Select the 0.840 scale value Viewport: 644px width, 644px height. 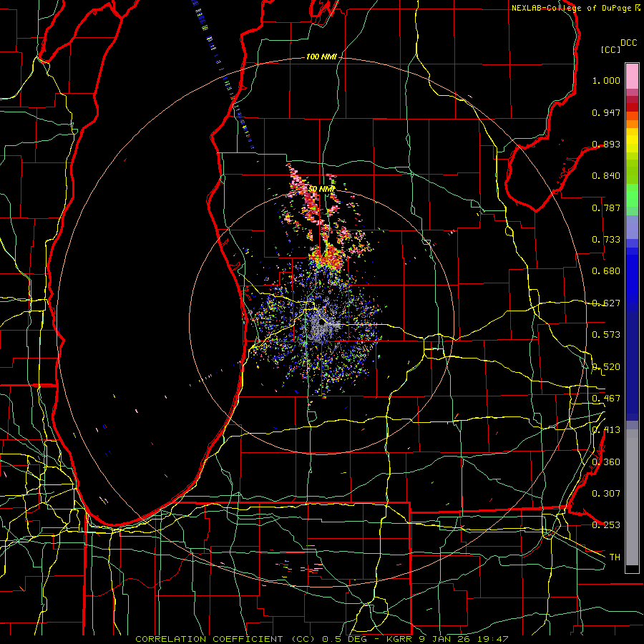606,176
